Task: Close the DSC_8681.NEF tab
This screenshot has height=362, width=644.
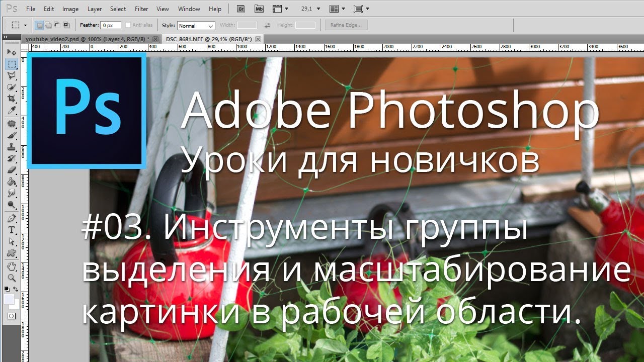Action: point(258,39)
